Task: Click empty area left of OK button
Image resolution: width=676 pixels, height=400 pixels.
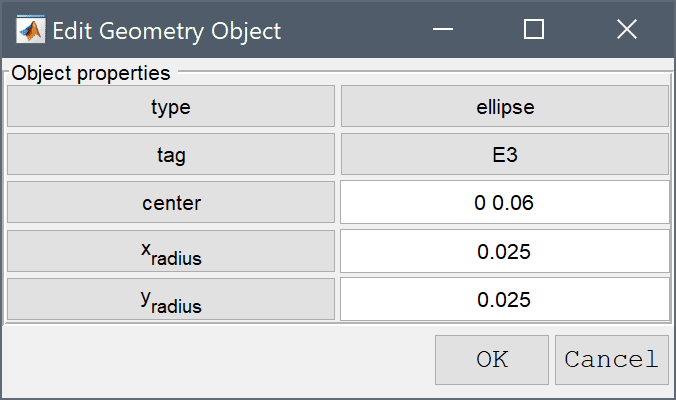Action: (216, 359)
